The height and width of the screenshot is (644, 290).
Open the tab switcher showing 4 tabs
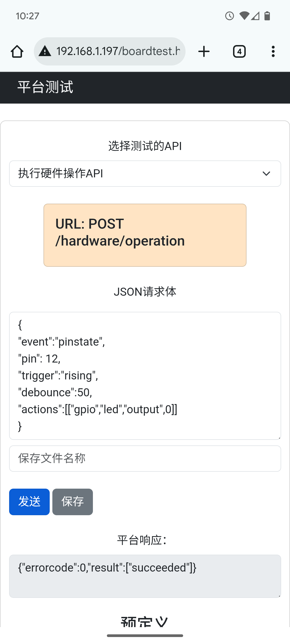pos(239,52)
